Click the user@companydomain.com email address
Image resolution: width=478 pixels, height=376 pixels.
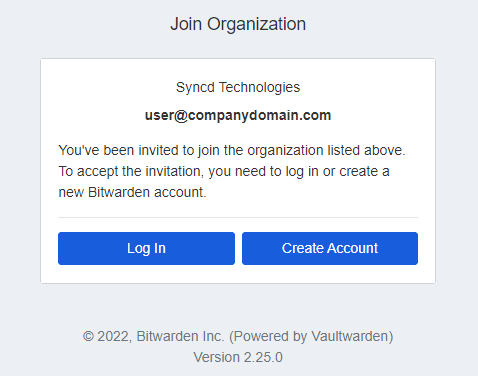tap(238, 115)
